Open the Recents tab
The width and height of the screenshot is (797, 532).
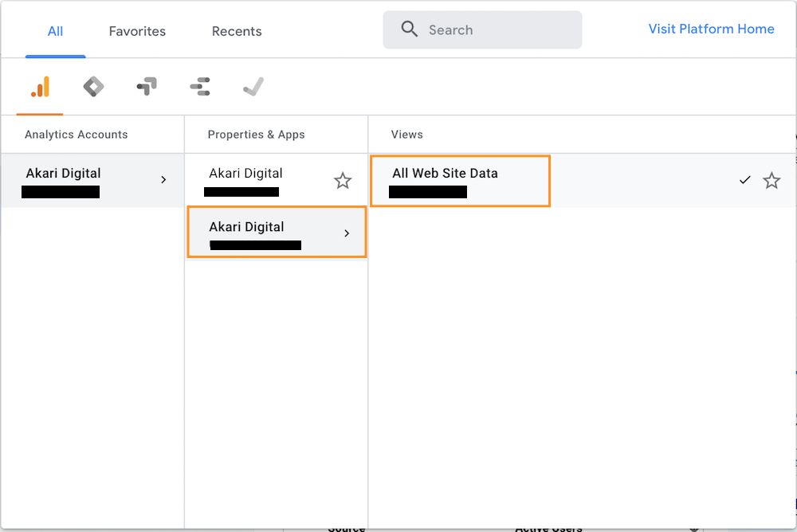(x=237, y=32)
